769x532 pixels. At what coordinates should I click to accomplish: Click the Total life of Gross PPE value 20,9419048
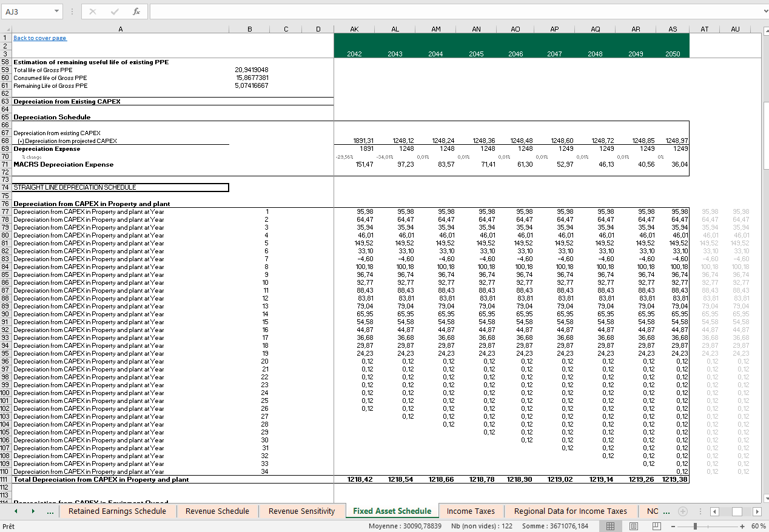(x=252, y=70)
